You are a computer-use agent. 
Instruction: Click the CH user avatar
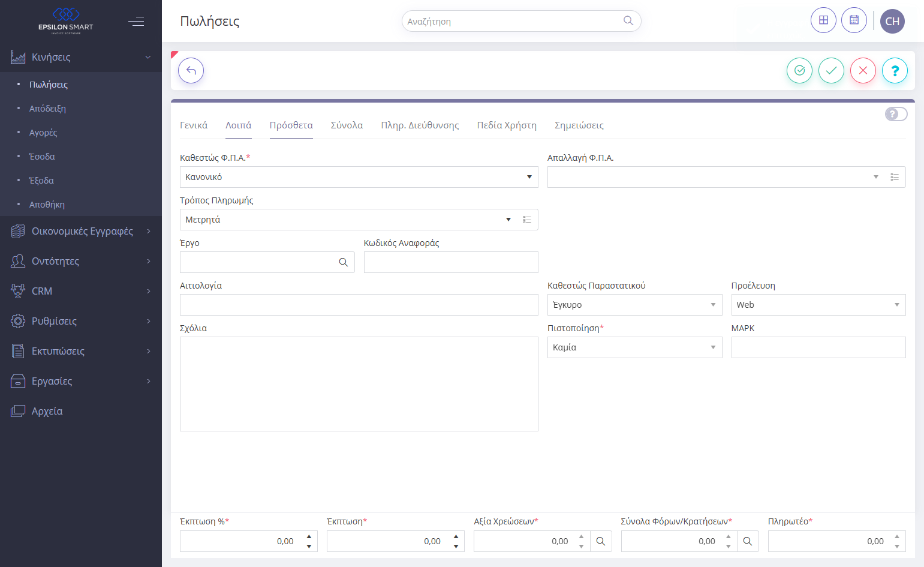(x=892, y=21)
